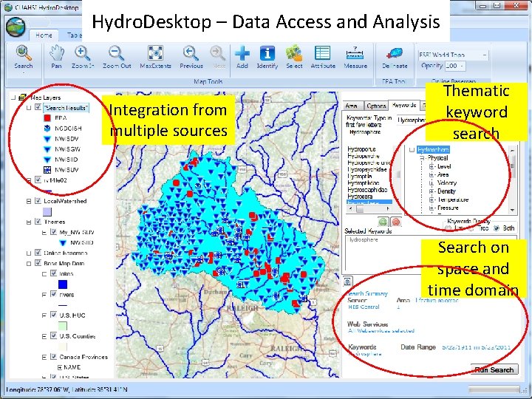Screen dimensions: 532x399
Task: Toggle the U.S. Counties layer checkbox
Action: pos(53,336)
